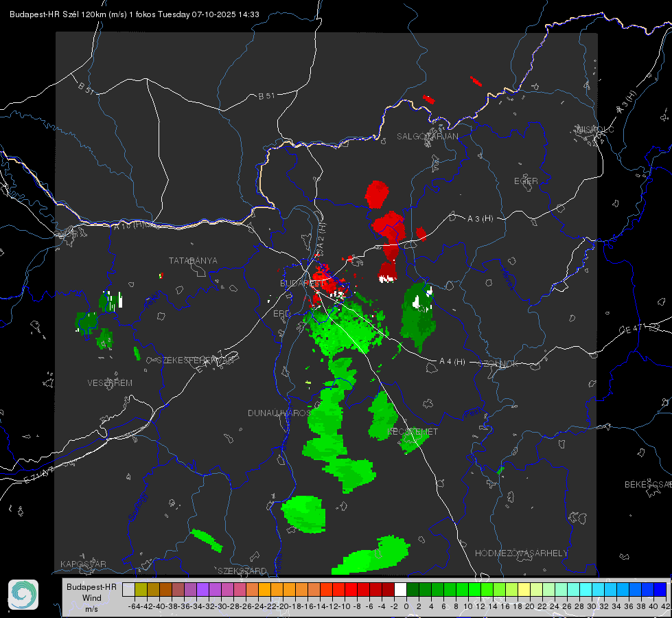672x618 pixels.
Task: Click the KAPOSVÁR city label
Action: tap(83, 564)
